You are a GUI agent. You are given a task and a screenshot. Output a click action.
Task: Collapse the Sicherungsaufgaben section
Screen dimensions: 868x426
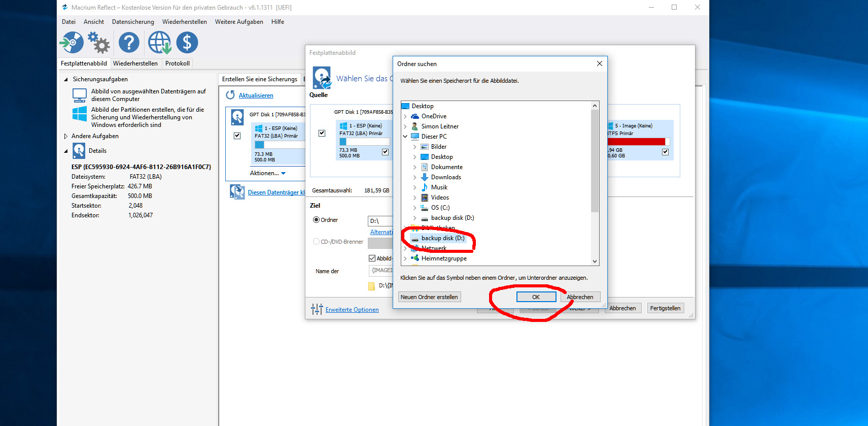66,79
